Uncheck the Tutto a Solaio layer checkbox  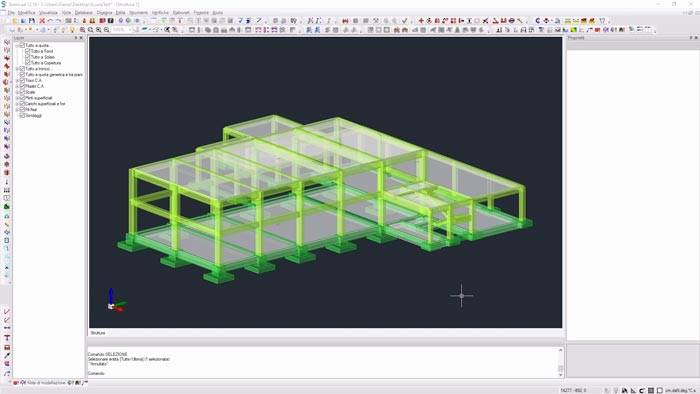point(28,57)
